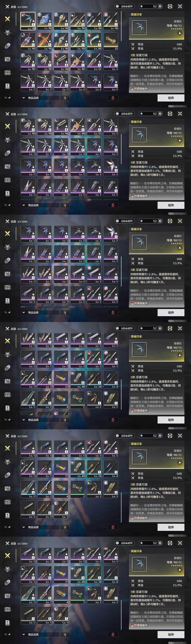The height and width of the screenshot is (644, 191).
Task: Toggle the lock on 漪澜浮录 in topmost detail panel
Action: [x=180, y=33]
